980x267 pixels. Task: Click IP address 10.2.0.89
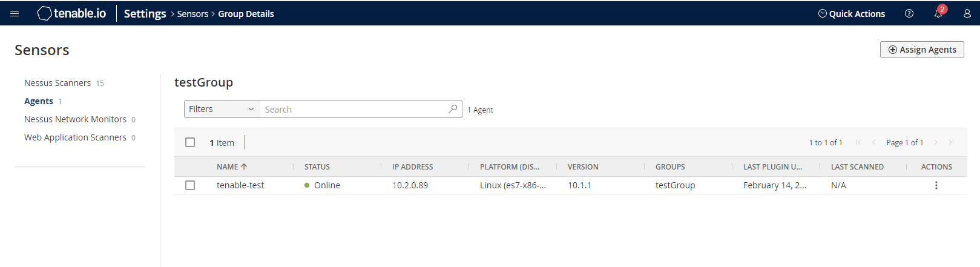click(410, 185)
